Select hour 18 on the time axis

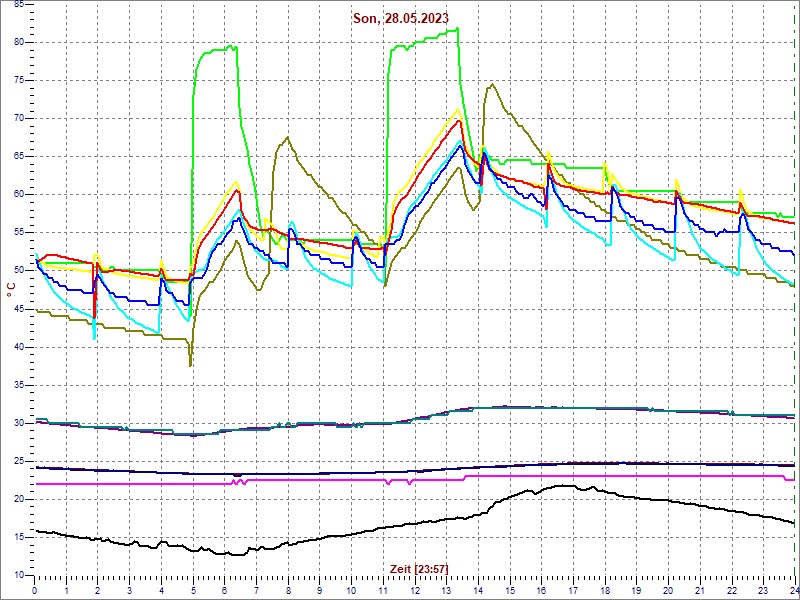604,589
